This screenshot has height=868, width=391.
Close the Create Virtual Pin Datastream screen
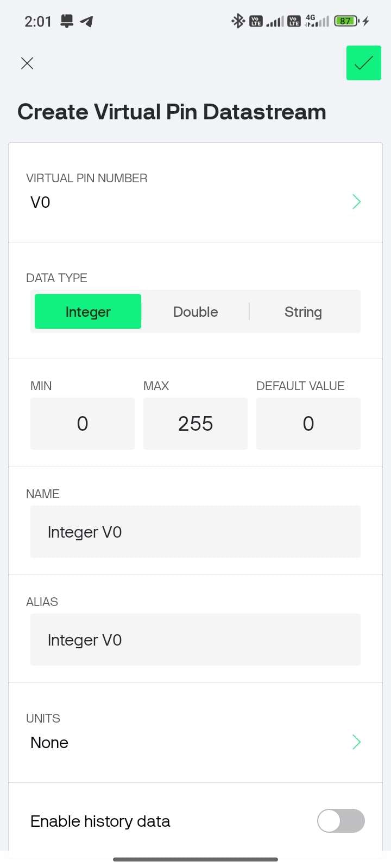click(27, 63)
